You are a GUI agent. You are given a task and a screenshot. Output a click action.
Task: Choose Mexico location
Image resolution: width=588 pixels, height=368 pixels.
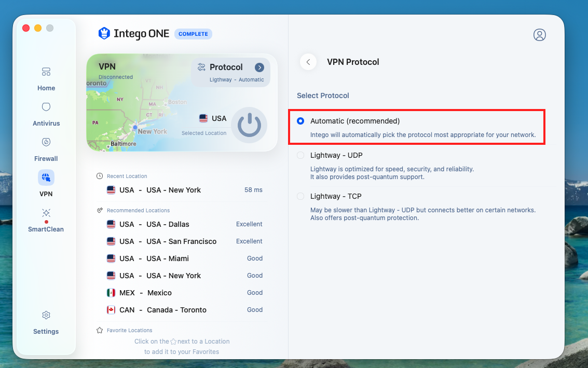click(x=185, y=293)
